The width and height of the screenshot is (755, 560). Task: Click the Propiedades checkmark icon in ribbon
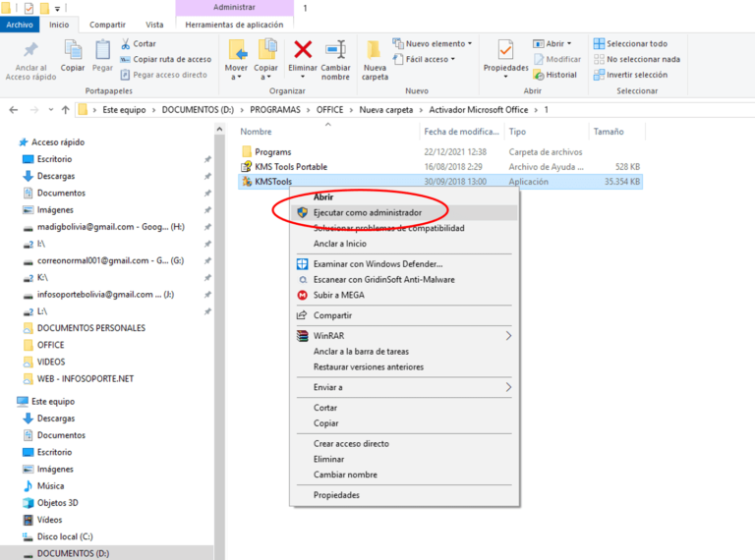pyautogui.click(x=505, y=49)
